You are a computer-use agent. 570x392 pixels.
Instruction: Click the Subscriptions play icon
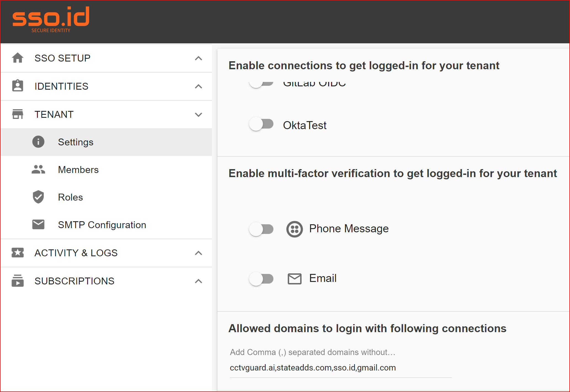click(18, 281)
